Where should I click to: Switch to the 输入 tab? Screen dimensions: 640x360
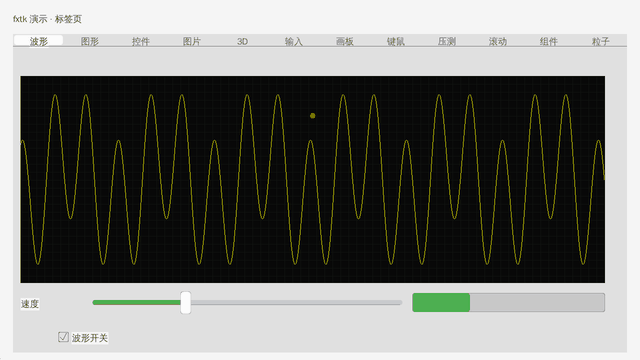293,41
